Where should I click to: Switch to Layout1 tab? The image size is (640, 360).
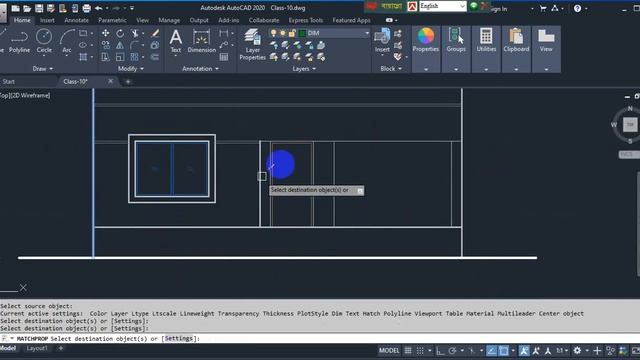point(37,349)
